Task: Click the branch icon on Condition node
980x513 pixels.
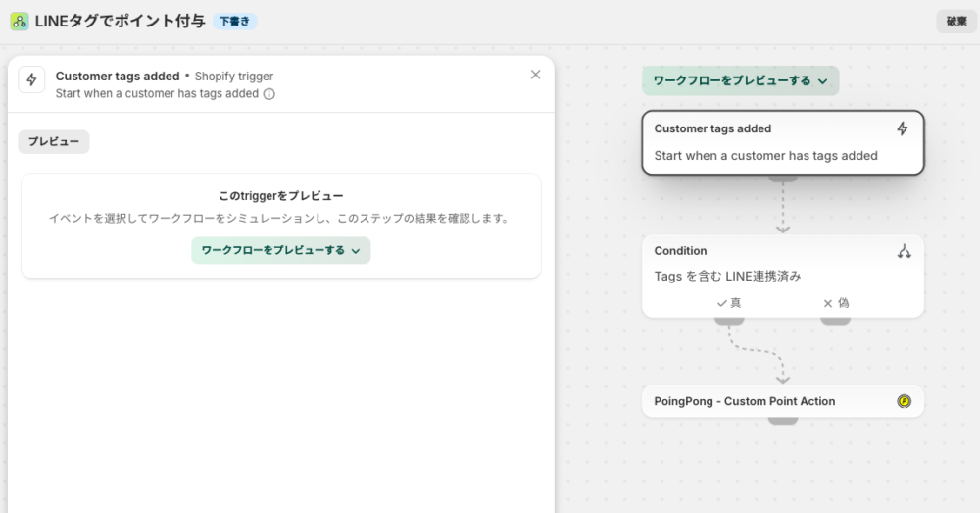Action: click(x=904, y=251)
